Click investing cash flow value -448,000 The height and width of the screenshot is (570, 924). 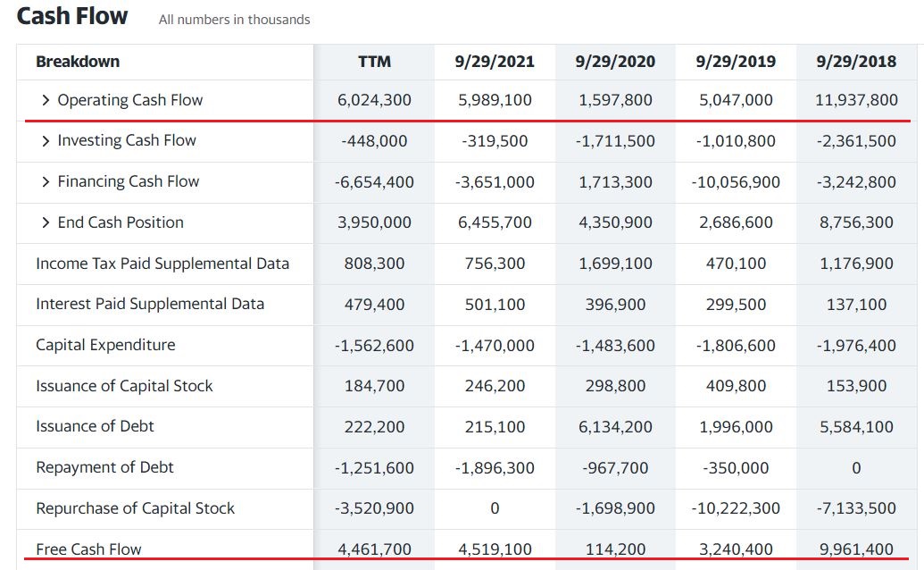(374, 141)
